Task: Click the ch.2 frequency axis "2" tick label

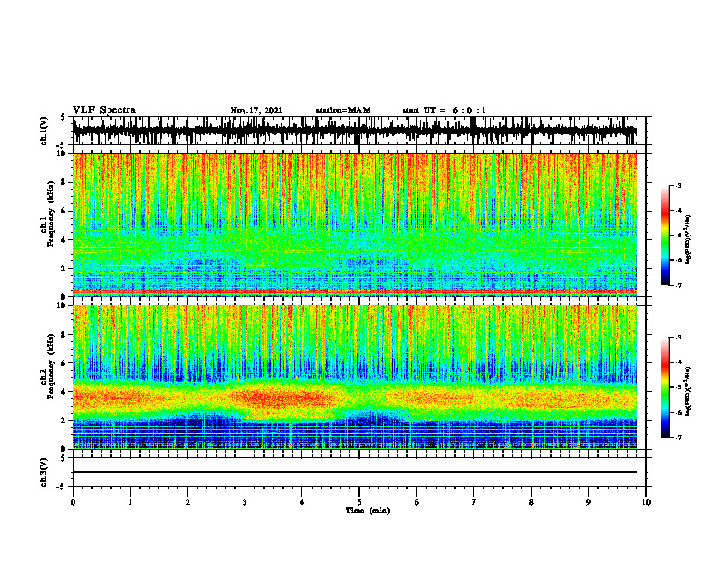Action: [x=64, y=420]
